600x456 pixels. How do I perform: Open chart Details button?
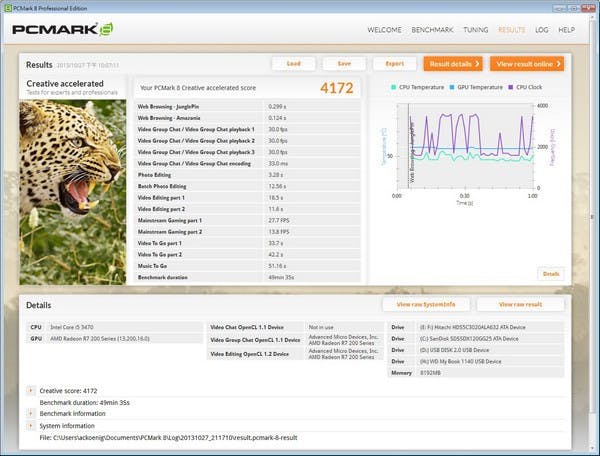point(551,273)
